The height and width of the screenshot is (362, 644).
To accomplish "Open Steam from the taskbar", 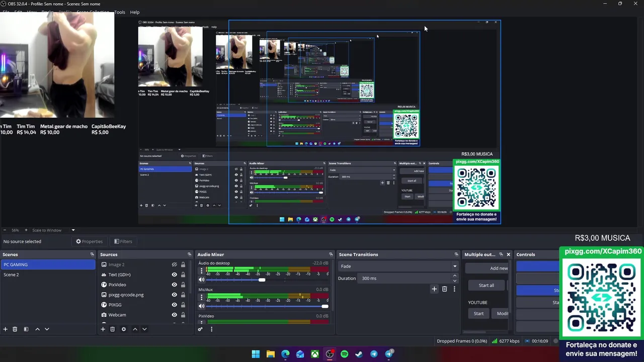I will click(359, 354).
